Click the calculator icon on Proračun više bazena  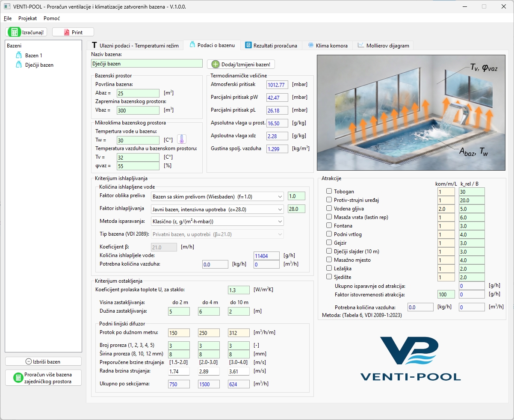(x=18, y=378)
